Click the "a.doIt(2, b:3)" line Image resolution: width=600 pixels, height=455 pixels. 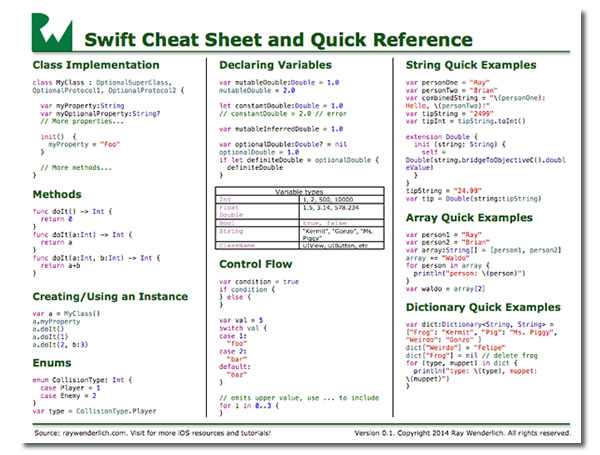[60, 345]
